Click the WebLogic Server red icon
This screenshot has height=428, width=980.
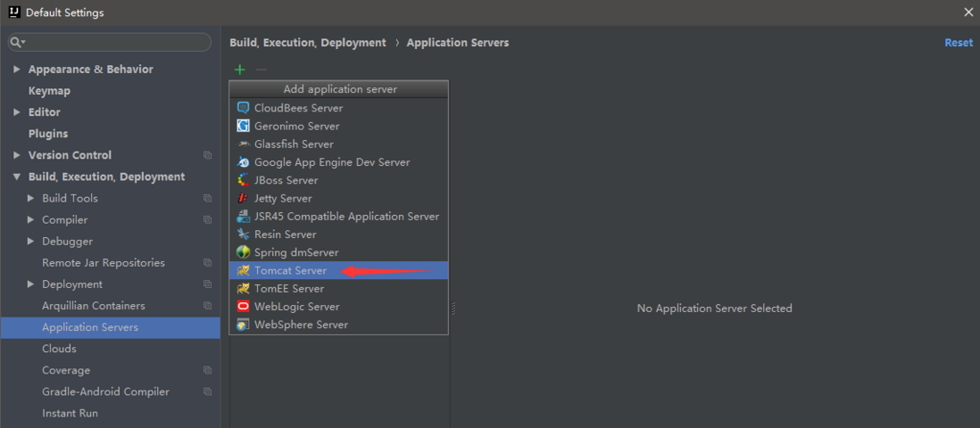coord(243,307)
